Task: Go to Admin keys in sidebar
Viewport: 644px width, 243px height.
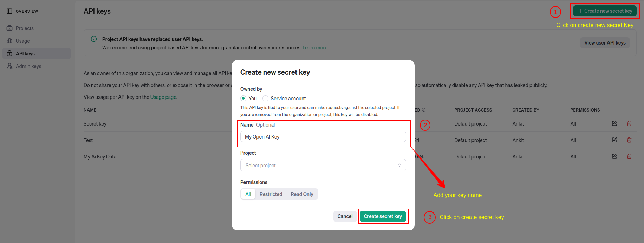Action: (28, 66)
